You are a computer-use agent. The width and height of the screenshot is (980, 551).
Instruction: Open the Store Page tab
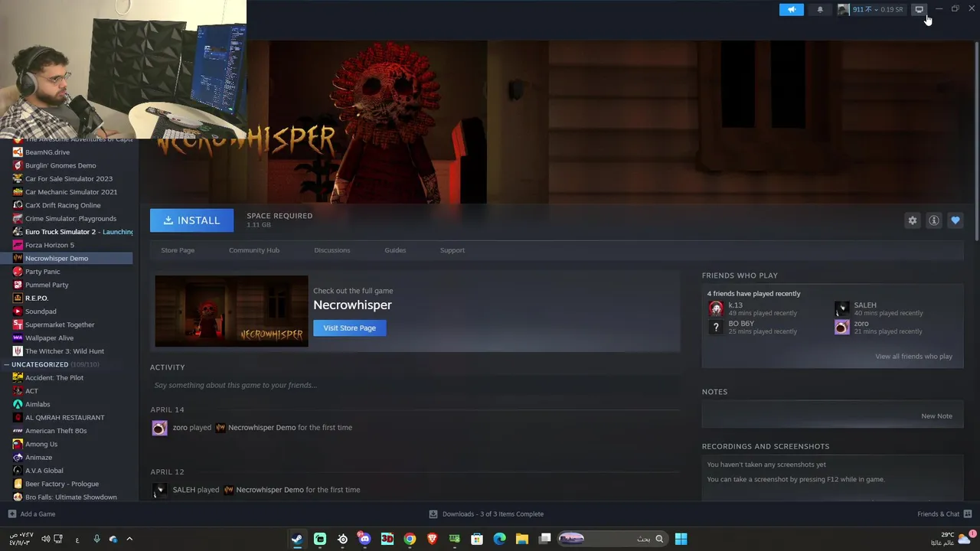click(x=178, y=250)
